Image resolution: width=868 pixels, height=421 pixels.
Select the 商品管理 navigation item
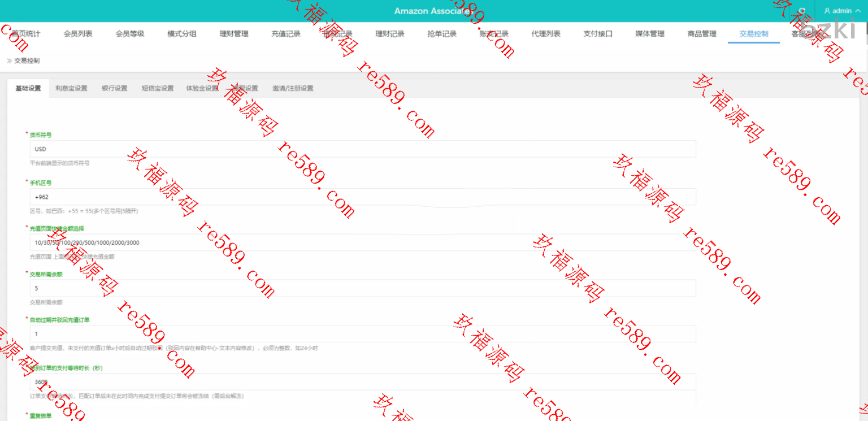pyautogui.click(x=702, y=34)
